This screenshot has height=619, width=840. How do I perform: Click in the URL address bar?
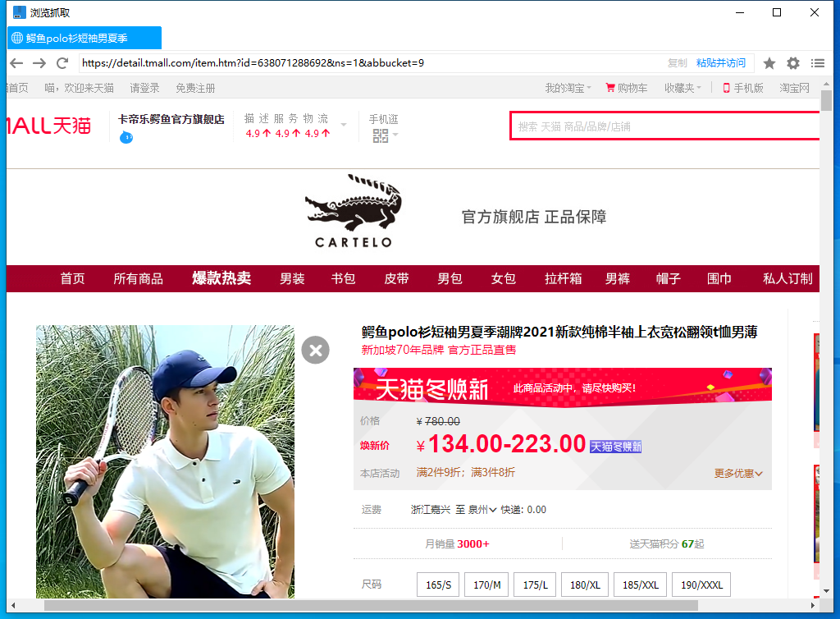370,63
